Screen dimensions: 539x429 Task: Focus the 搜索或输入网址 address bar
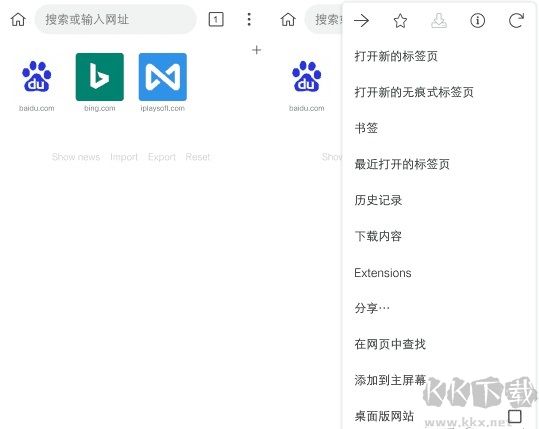pyautogui.click(x=116, y=19)
